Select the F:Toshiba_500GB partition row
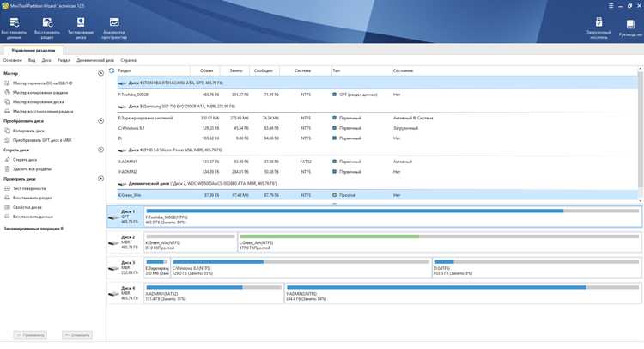The image size is (644, 349). point(377,95)
